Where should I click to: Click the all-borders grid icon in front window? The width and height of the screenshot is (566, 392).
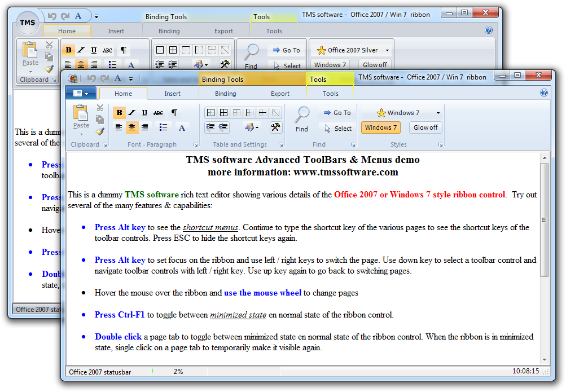tap(224, 112)
